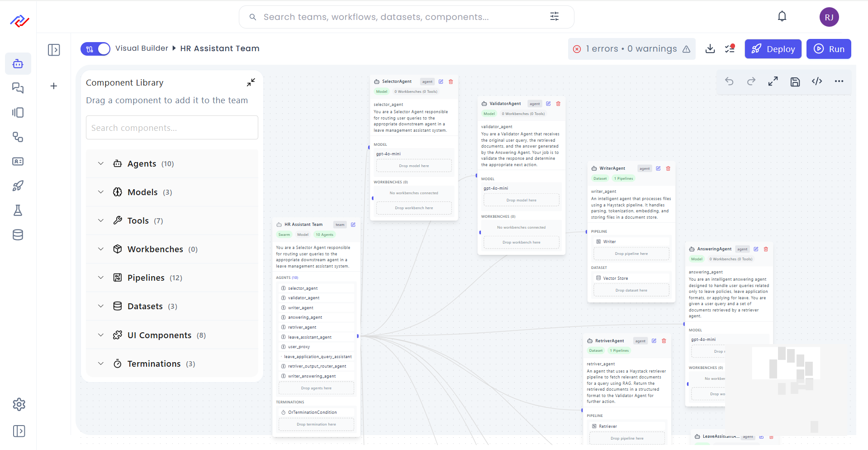Expand the Agents section

click(x=101, y=164)
